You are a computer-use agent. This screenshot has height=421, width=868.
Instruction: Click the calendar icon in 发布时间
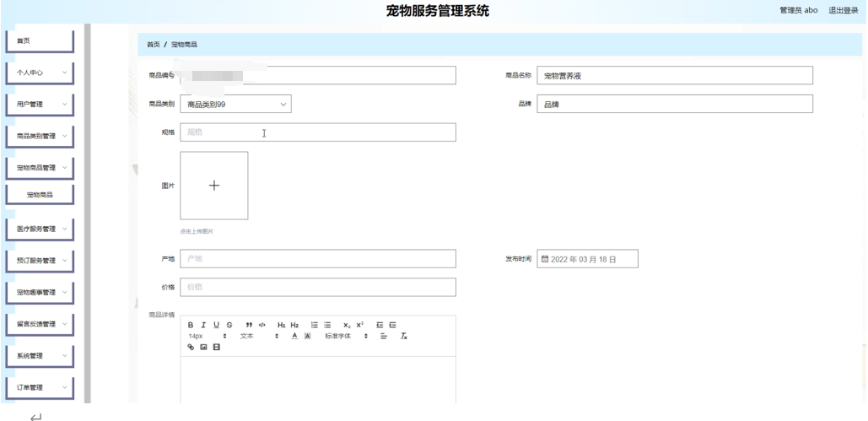(x=545, y=259)
